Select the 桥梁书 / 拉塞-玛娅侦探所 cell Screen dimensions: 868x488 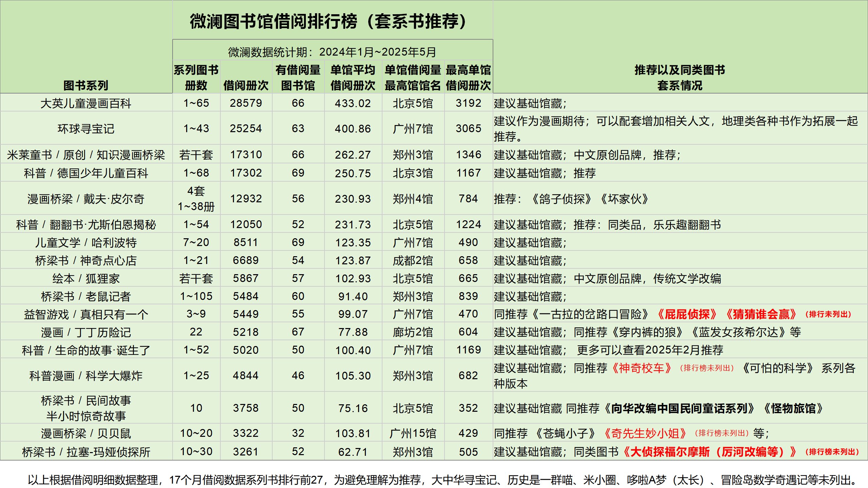[86, 452]
